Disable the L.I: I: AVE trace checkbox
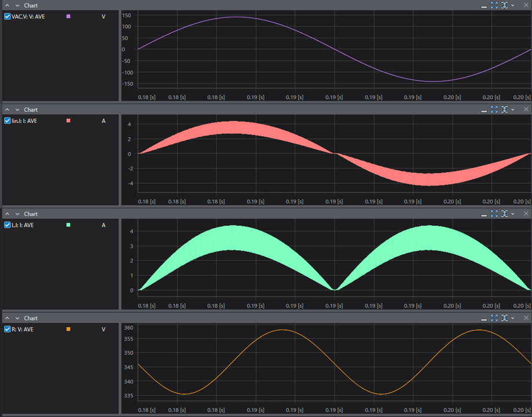 click(x=8, y=225)
